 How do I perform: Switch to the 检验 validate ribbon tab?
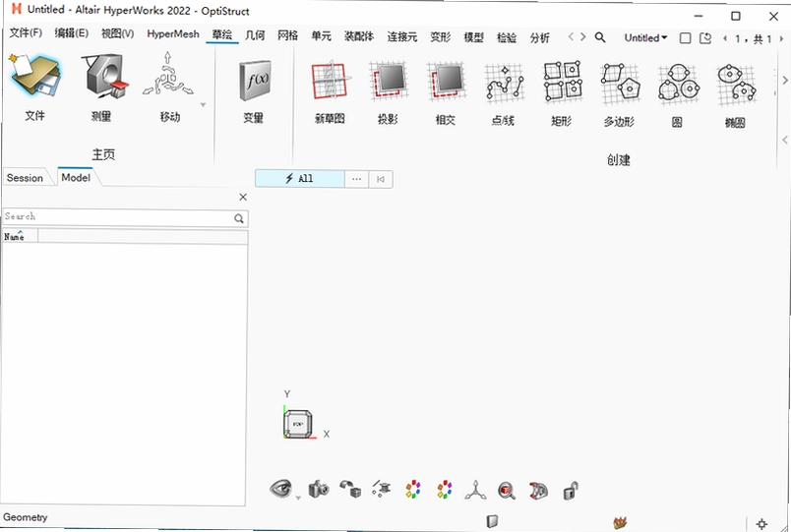507,37
